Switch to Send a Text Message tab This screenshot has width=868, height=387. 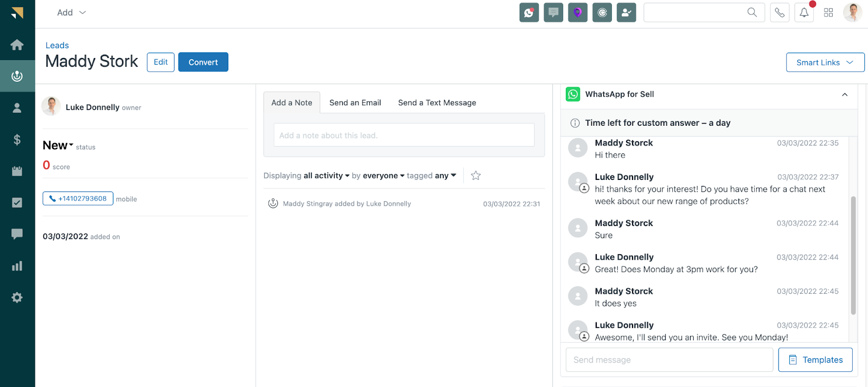pos(437,102)
